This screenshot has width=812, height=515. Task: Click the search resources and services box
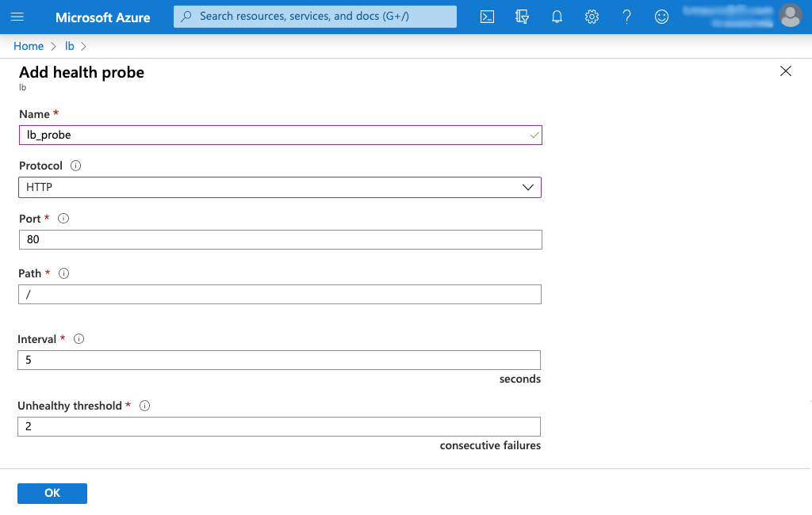[x=316, y=17]
